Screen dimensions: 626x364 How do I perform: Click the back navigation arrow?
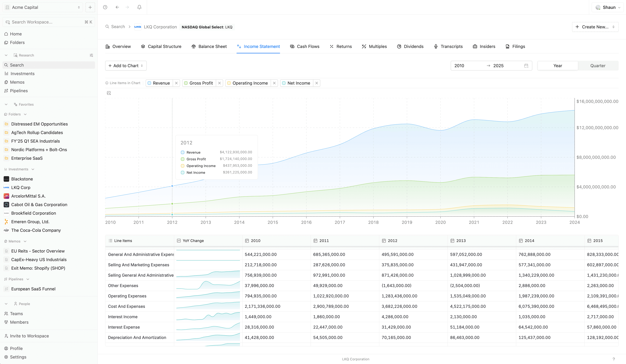pos(117,7)
